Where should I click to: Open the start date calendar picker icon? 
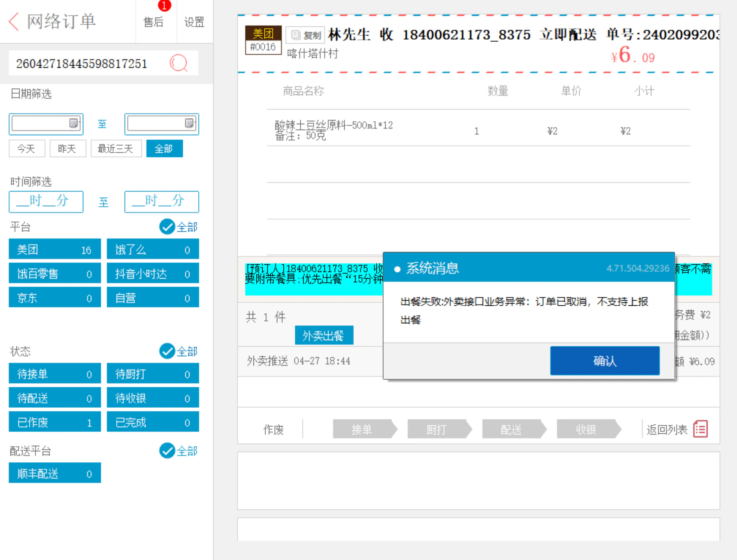click(74, 123)
